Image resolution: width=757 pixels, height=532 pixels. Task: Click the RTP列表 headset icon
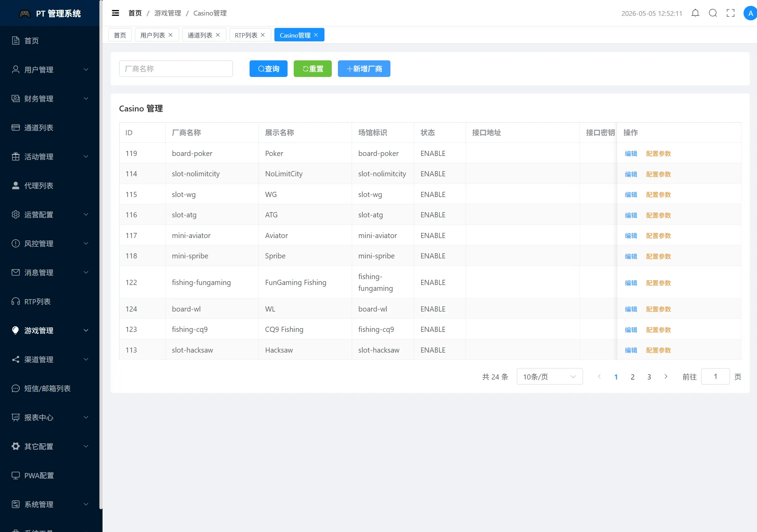(16, 301)
